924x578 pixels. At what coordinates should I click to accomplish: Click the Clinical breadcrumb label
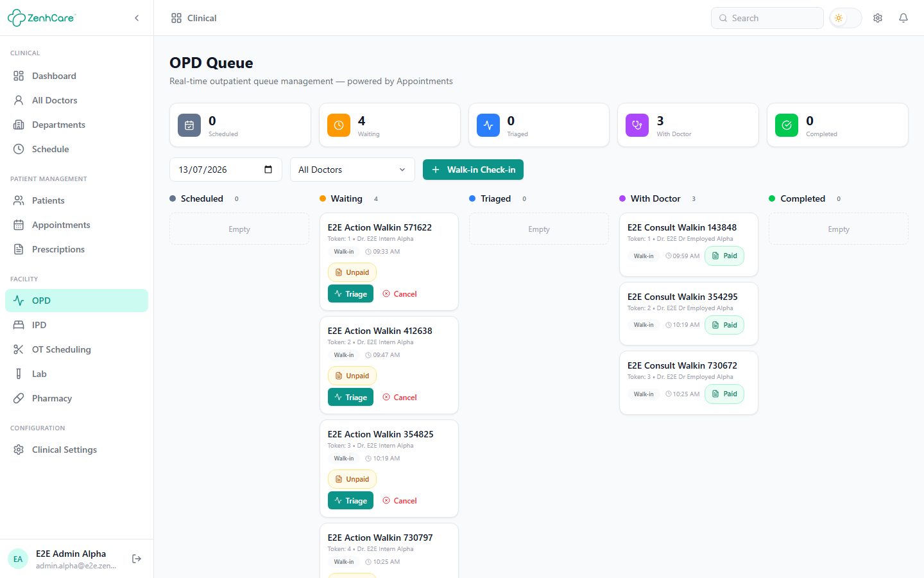202,18
